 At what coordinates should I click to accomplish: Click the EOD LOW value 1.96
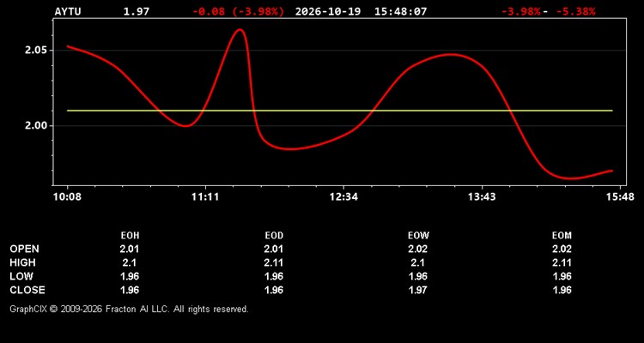(274, 276)
